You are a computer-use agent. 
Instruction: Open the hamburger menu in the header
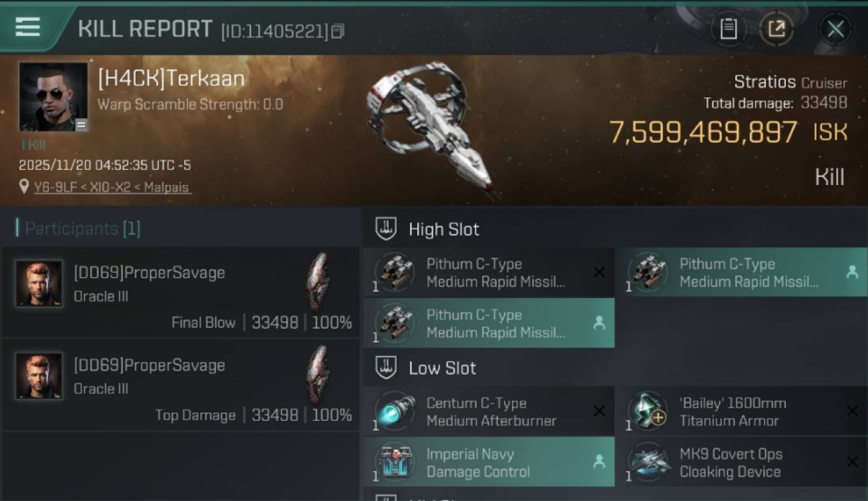coord(27,27)
